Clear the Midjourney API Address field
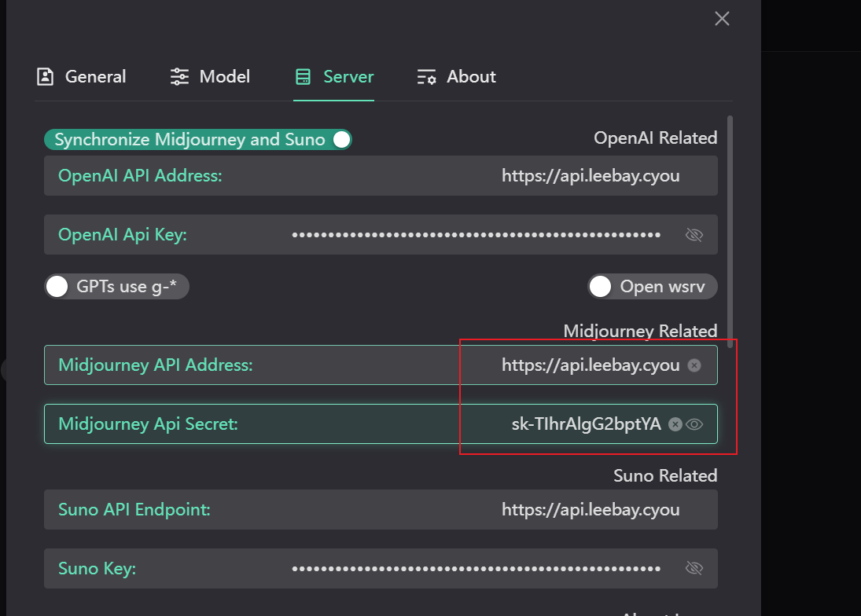 click(x=694, y=365)
